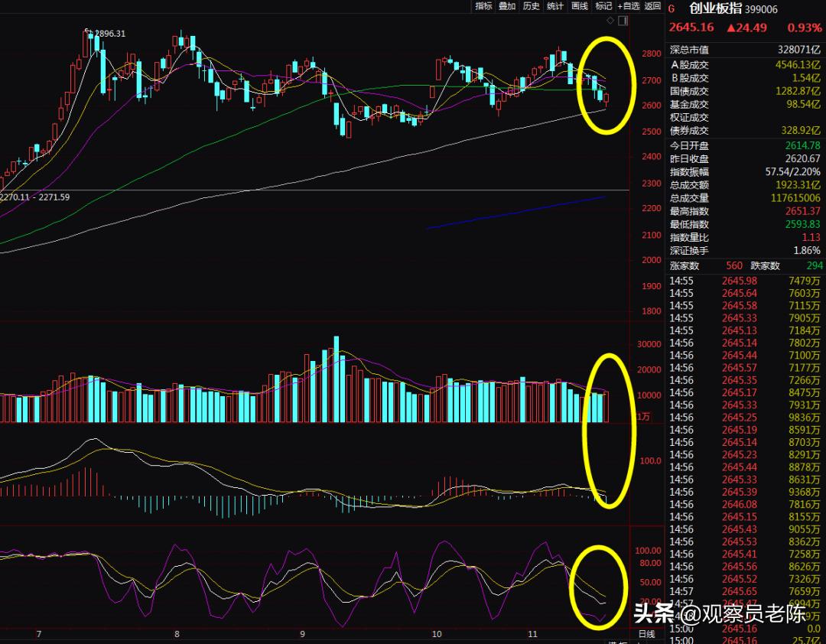The width and height of the screenshot is (826, 644).
Task: Click the red G icon beside 创业板指
Action: [x=672, y=9]
